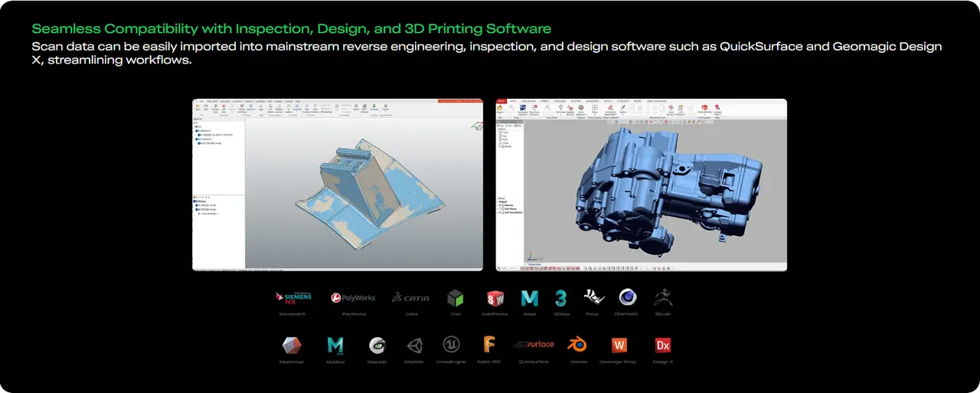This screenshot has width=980, height=393.
Task: Open the QuickSurface screenshot with scanned part
Action: coord(337,185)
